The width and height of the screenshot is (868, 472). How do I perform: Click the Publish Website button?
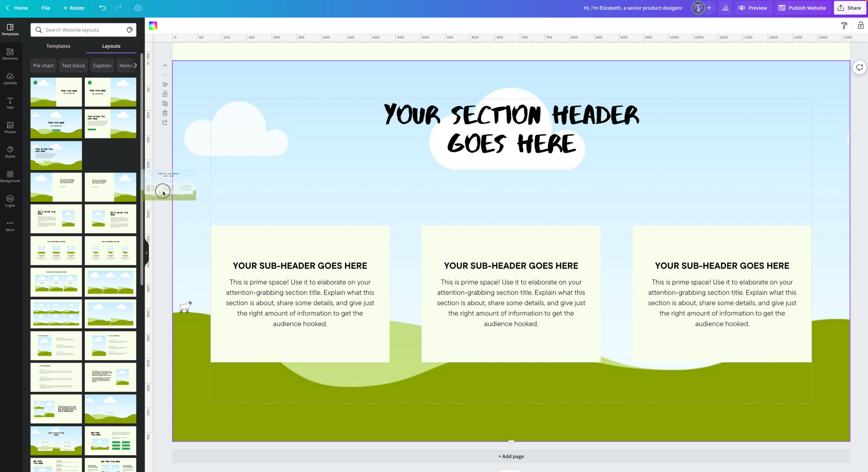click(803, 7)
